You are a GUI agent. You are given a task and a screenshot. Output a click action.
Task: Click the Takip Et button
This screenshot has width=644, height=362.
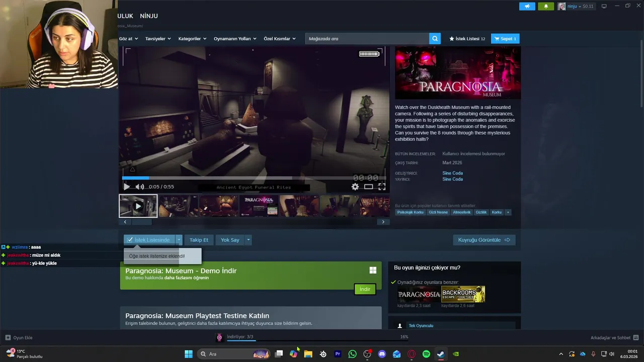(x=199, y=240)
